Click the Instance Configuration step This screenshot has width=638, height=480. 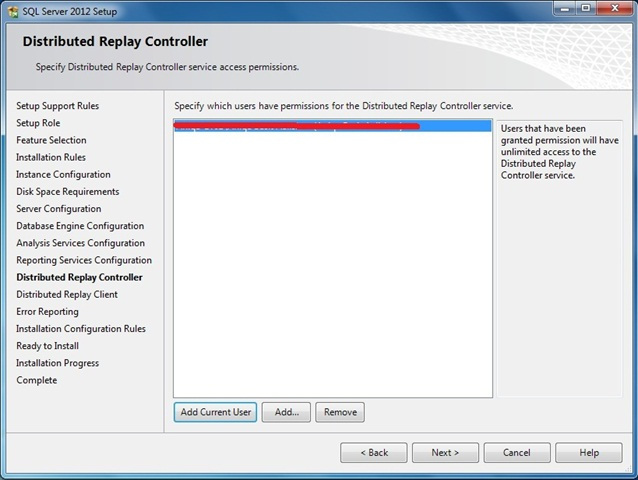tap(63, 174)
